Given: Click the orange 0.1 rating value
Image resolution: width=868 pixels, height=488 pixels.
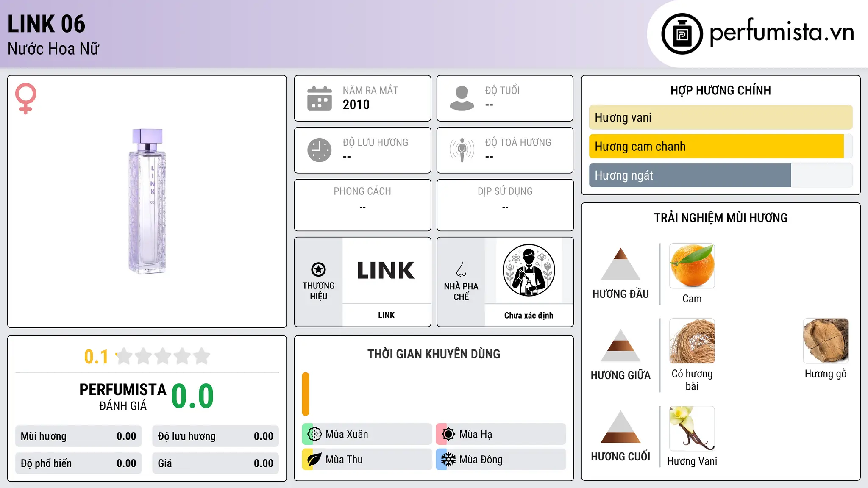Looking at the screenshot, I should point(96,357).
